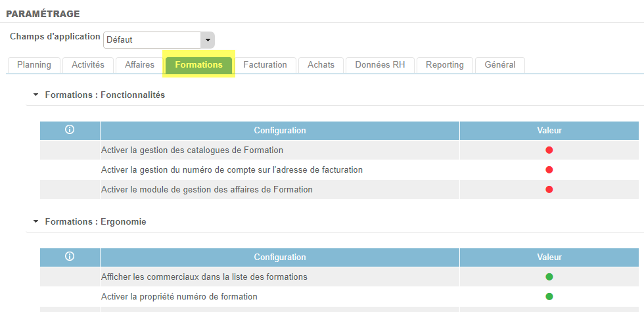Click the info icon in Ergonomie table header
644x312 pixels.
70,257
